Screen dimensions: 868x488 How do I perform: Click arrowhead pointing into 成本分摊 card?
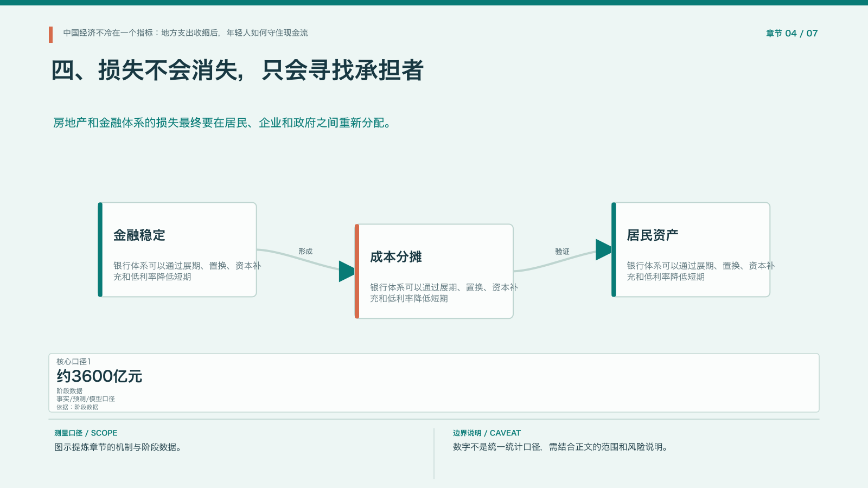click(347, 271)
